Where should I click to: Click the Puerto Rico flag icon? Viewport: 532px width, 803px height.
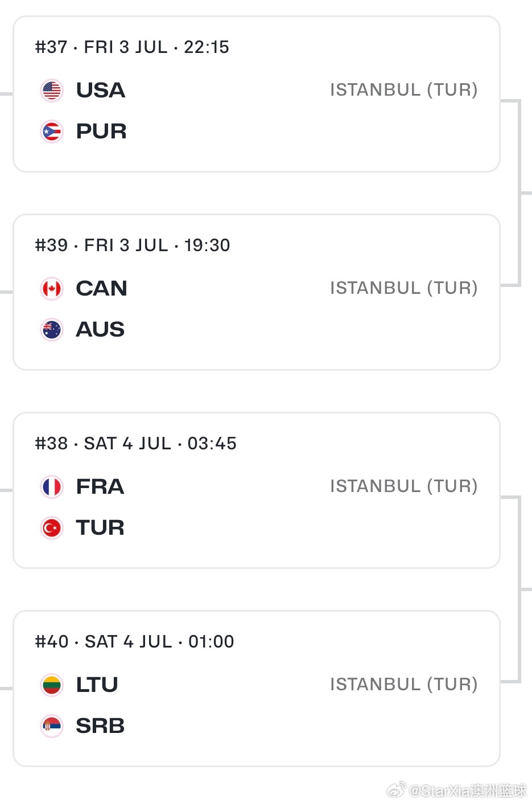(52, 132)
